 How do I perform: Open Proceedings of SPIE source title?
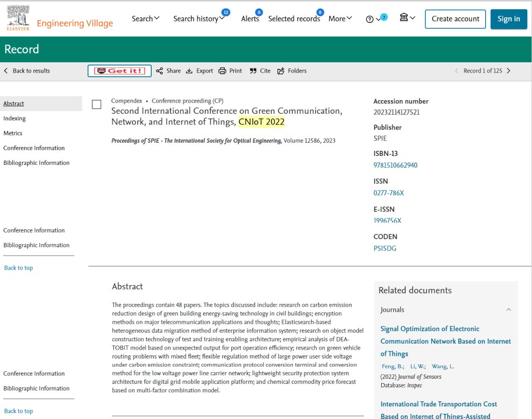pos(196,140)
